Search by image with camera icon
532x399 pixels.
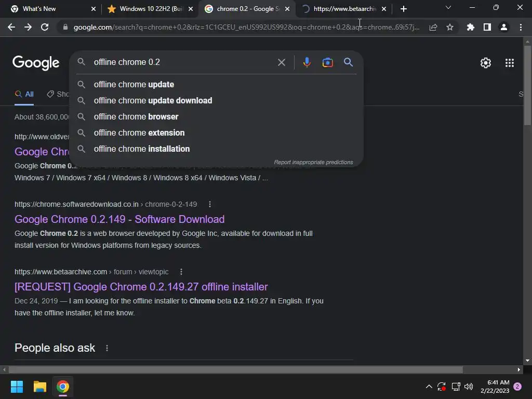(x=327, y=62)
